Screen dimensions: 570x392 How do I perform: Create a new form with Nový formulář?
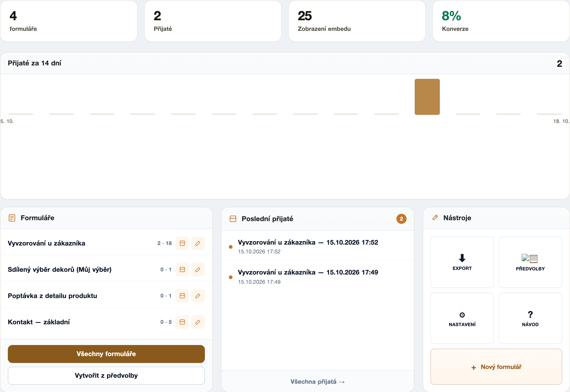click(496, 367)
